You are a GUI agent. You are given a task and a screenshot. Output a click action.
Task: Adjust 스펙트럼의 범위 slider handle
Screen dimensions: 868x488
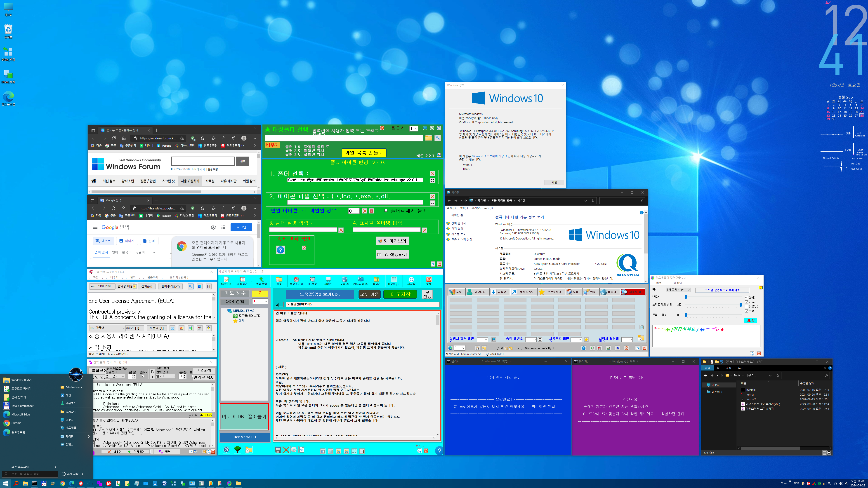(741, 305)
